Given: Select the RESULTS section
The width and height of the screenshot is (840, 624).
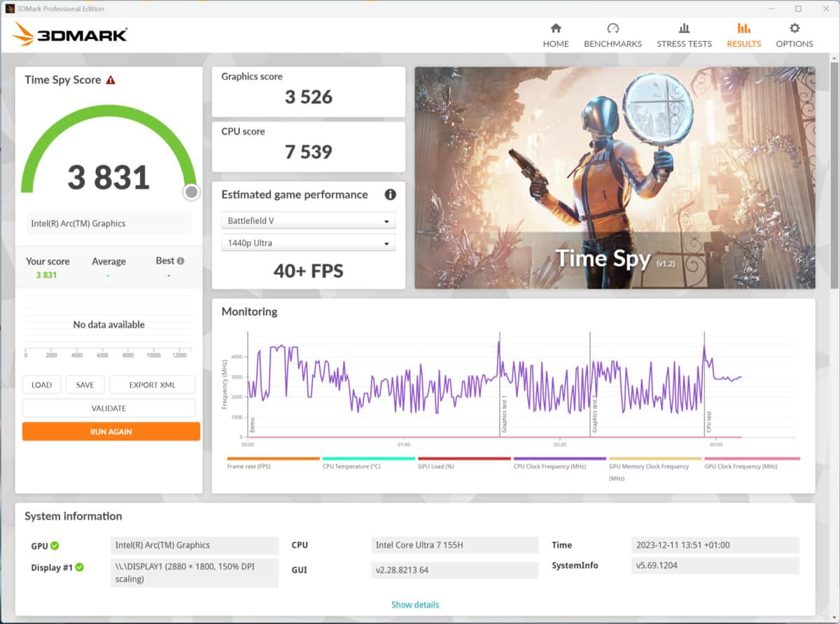Looking at the screenshot, I should (743, 35).
